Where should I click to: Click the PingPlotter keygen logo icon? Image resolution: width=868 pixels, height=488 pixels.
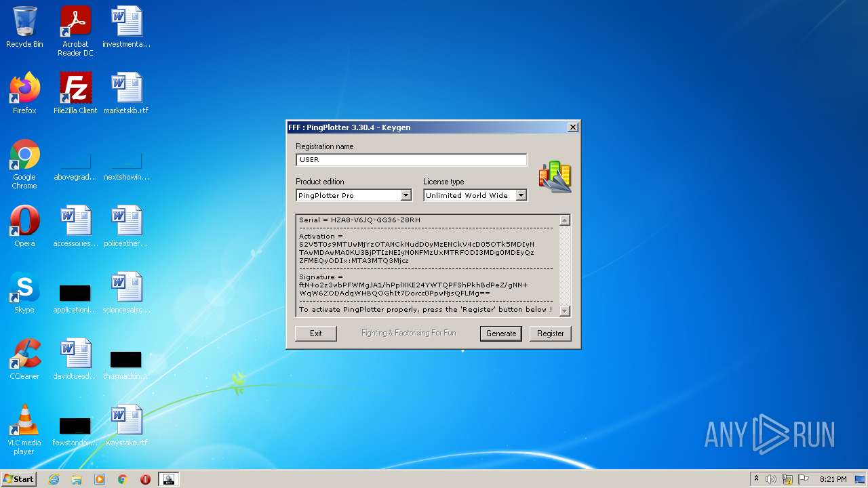click(555, 176)
